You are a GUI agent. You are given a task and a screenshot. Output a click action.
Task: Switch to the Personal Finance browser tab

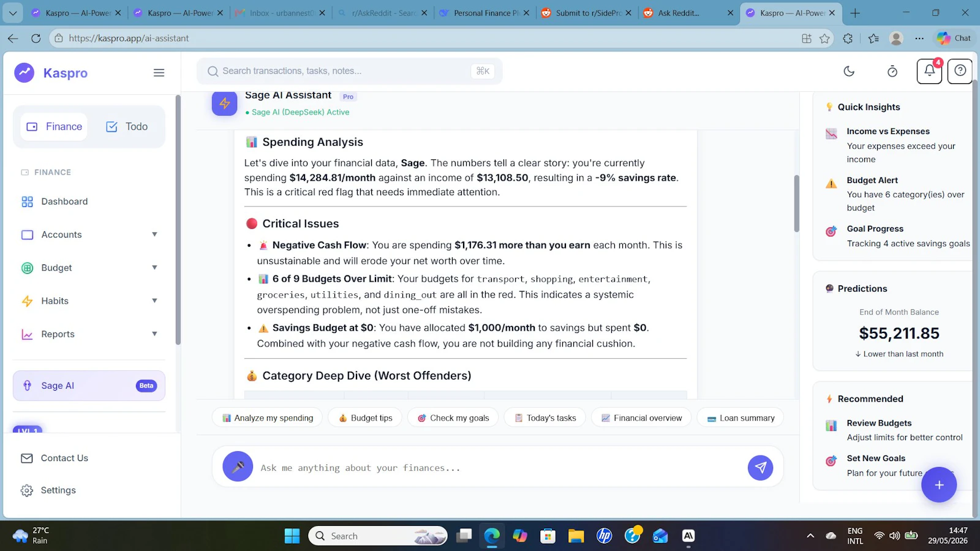tap(484, 13)
